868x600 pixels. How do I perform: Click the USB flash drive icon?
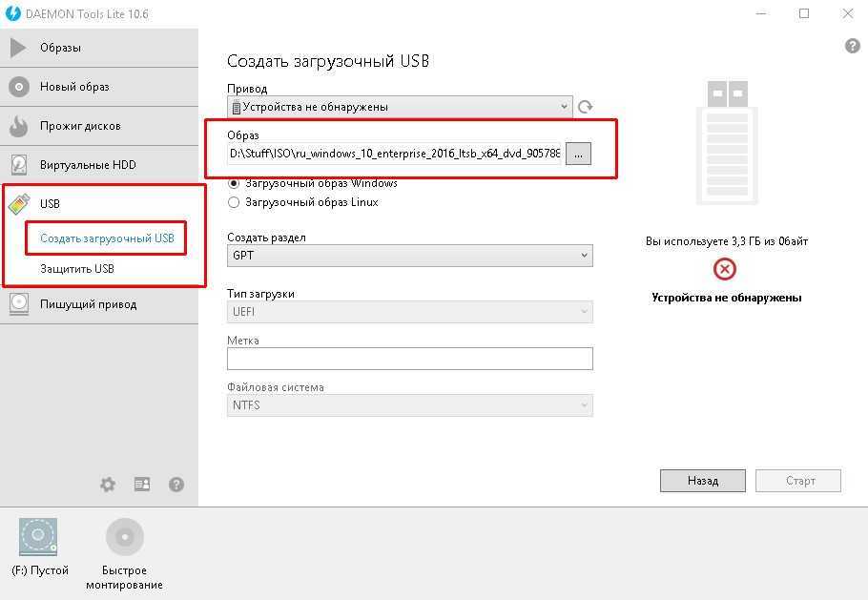19,204
